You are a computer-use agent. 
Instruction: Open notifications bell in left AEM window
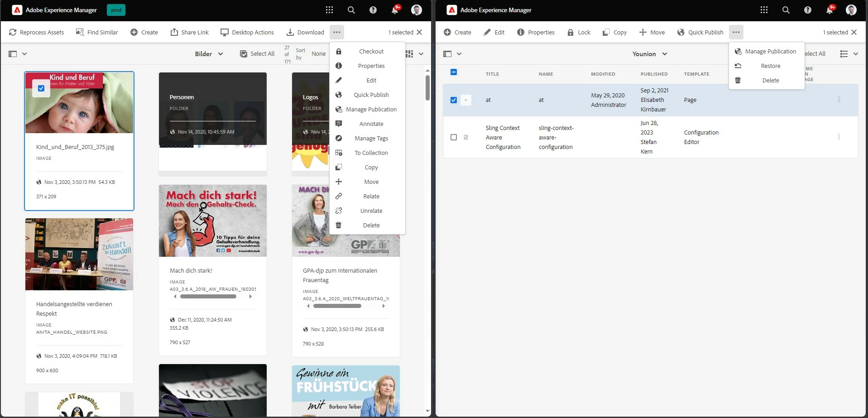tap(395, 10)
